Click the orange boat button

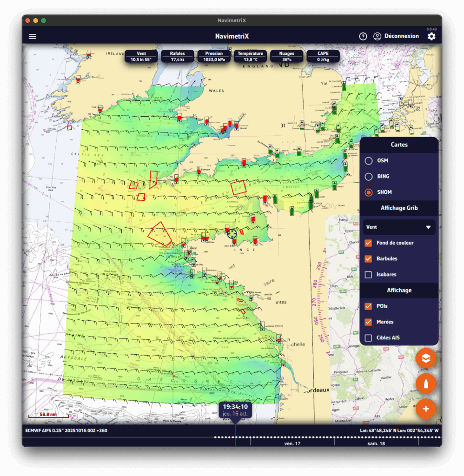click(x=426, y=383)
